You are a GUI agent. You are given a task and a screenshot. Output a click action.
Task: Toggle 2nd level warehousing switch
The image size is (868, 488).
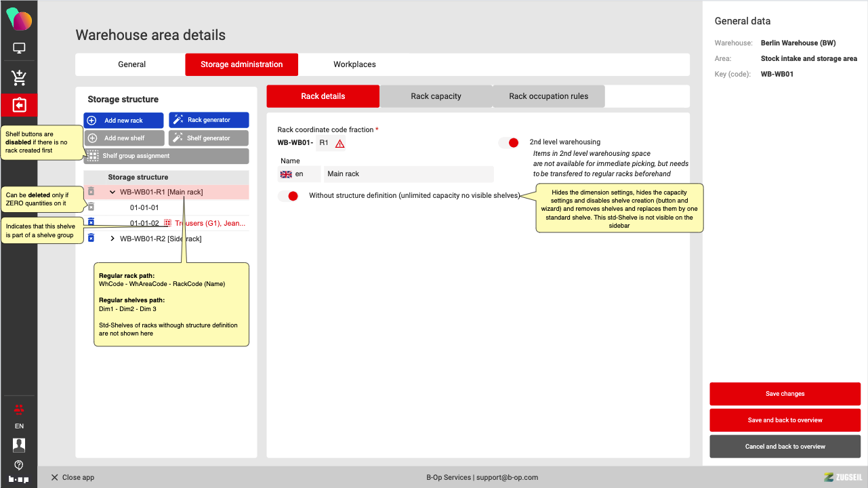[x=509, y=142]
